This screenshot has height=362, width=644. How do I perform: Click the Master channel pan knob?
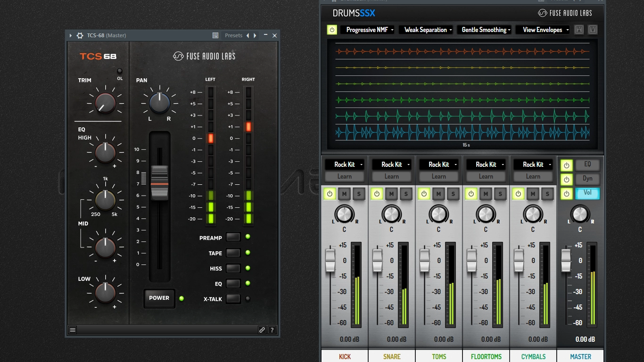(580, 214)
